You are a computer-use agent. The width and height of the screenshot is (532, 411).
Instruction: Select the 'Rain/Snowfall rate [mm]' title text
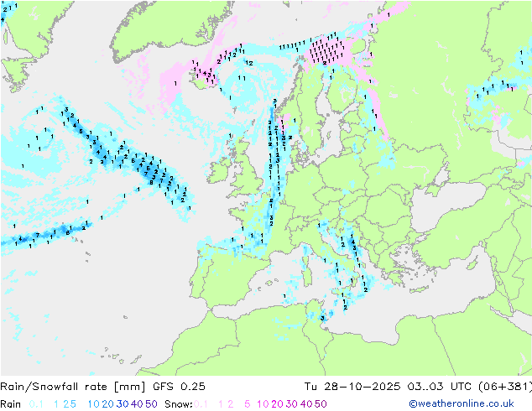(x=73, y=387)
